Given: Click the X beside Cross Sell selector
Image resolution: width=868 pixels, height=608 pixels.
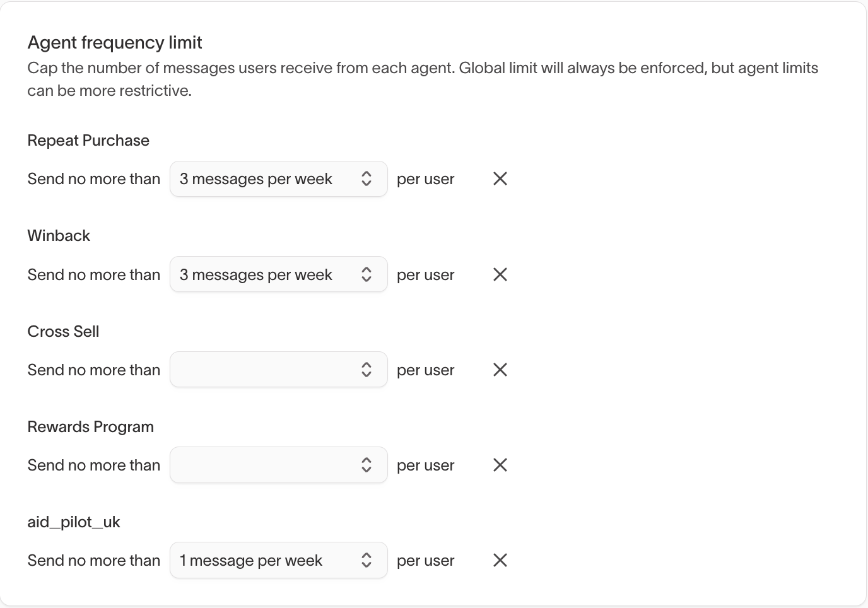Looking at the screenshot, I should click(x=499, y=370).
